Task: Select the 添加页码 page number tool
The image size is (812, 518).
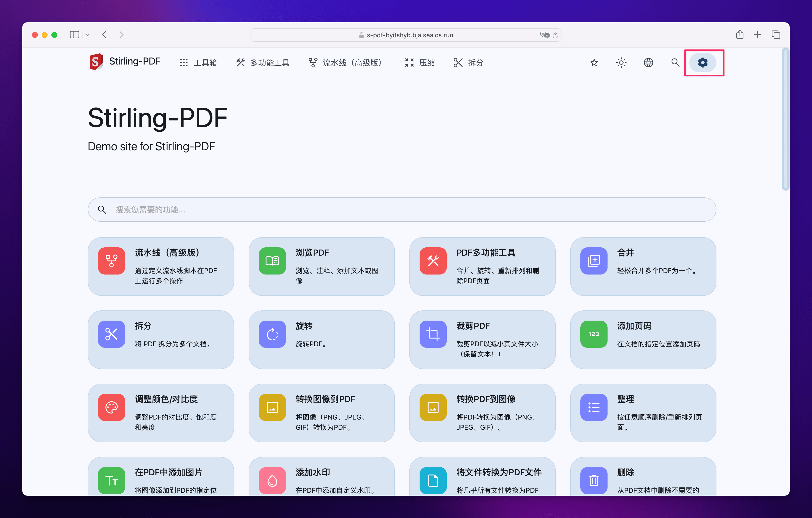Action: point(593,334)
